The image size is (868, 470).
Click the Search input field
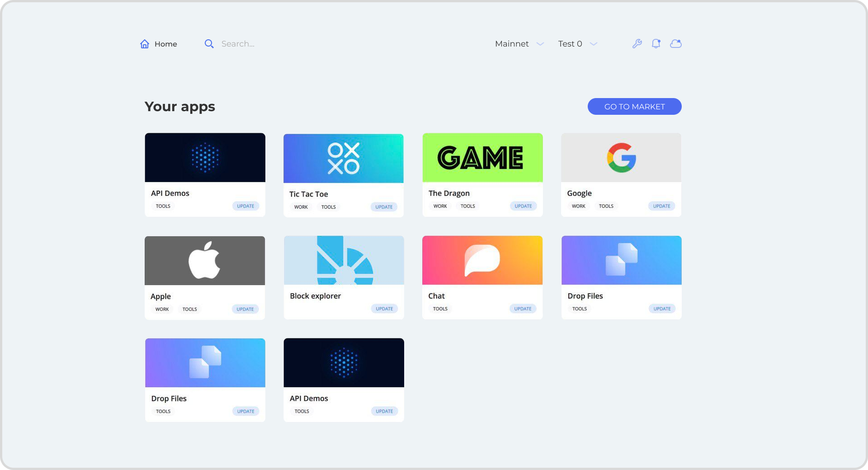pyautogui.click(x=238, y=44)
